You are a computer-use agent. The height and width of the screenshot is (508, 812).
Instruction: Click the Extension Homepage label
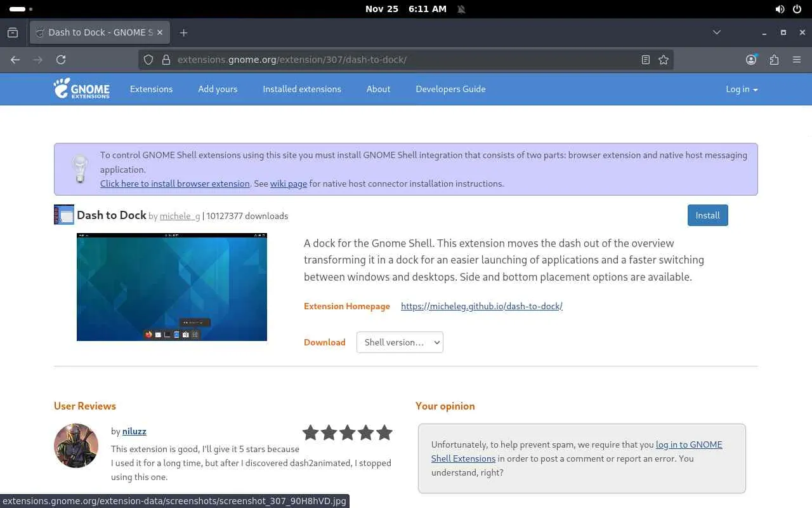coord(347,306)
